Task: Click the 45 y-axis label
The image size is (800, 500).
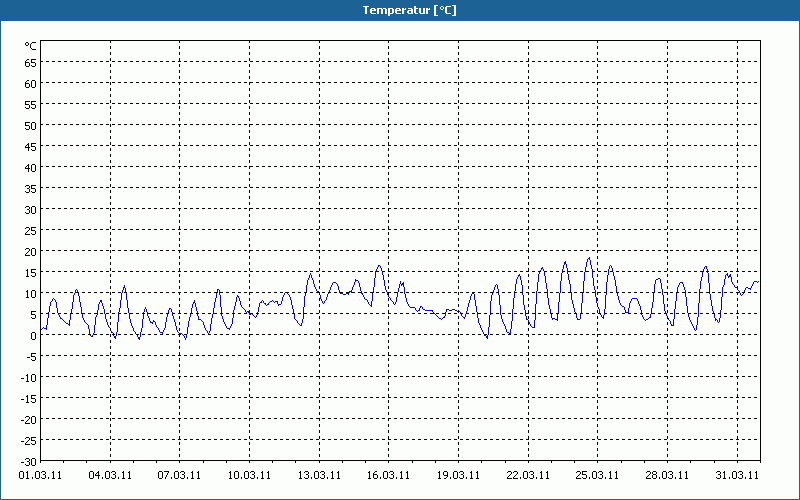Action: tap(31, 147)
